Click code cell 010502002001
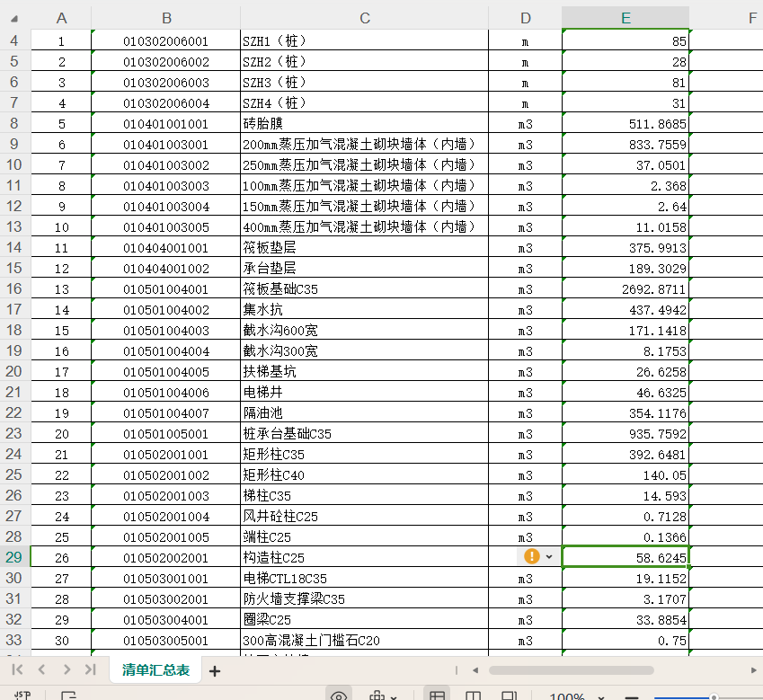The image size is (763, 700). click(166, 557)
